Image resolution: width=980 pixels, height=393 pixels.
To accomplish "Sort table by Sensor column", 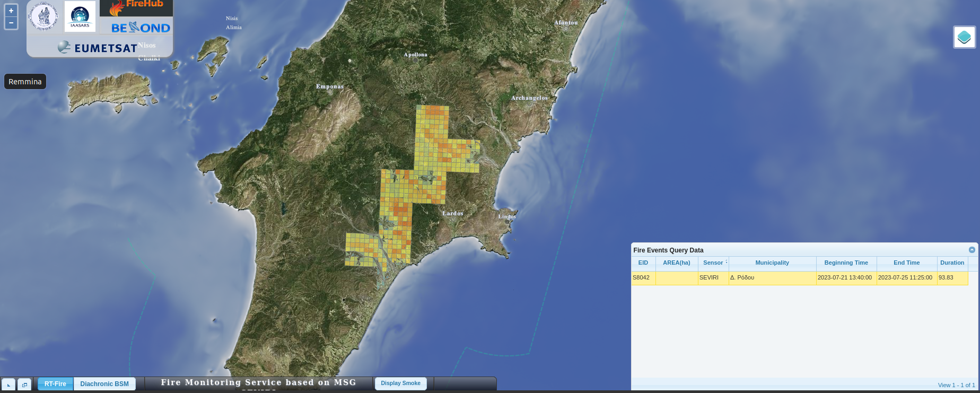I will click(x=713, y=263).
